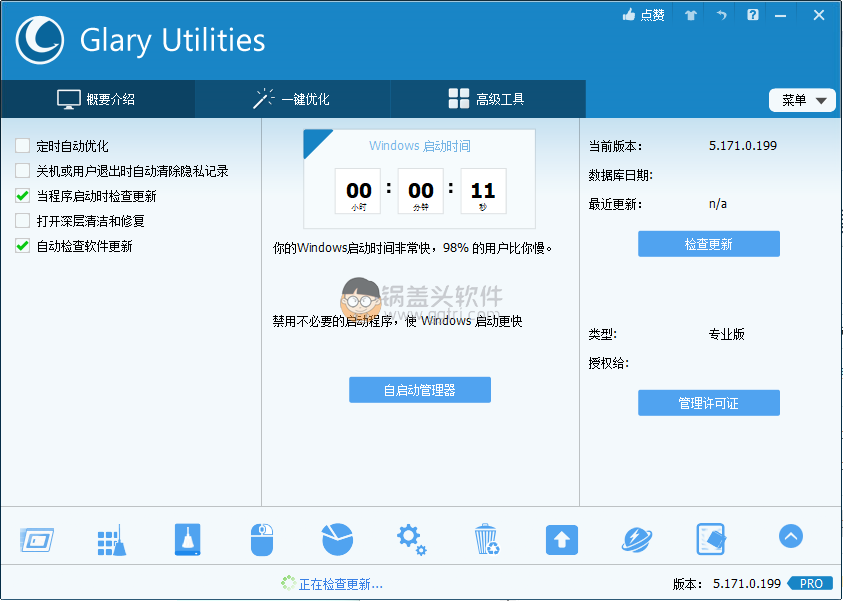The image size is (843, 601).
Task: Enable 关机或用户退出时自动清除隐私记录 checkbox
Action: pos(23,171)
